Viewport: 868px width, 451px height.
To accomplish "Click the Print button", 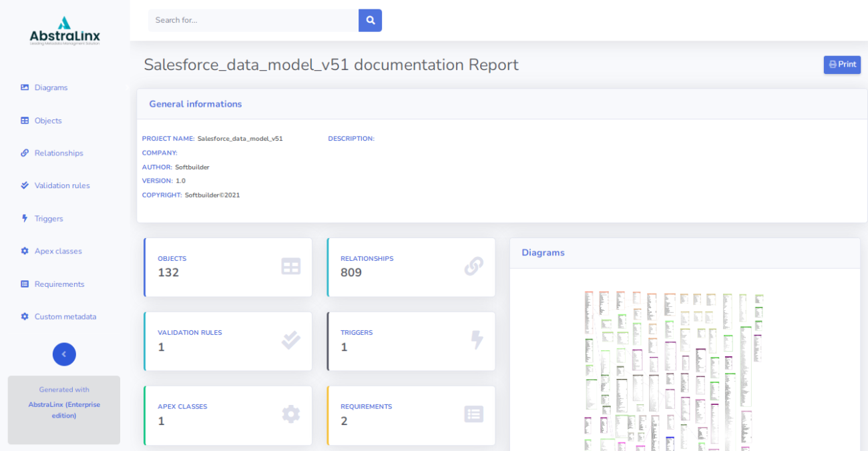I will 842,64.
